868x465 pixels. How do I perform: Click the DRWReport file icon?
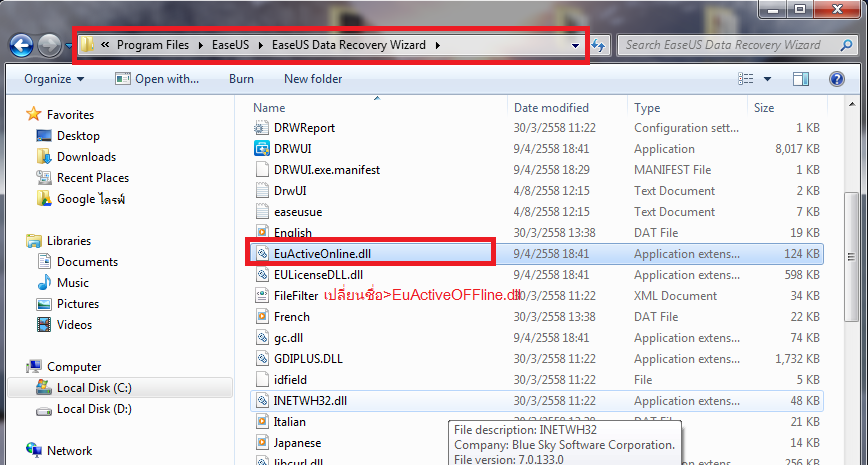pos(262,128)
